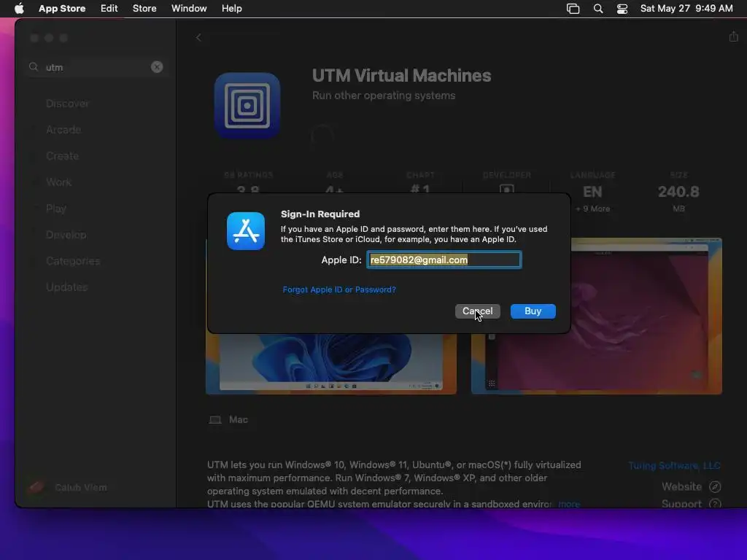Screen dimensions: 747x560
Task: Open the developer Website link
Action: (682, 486)
